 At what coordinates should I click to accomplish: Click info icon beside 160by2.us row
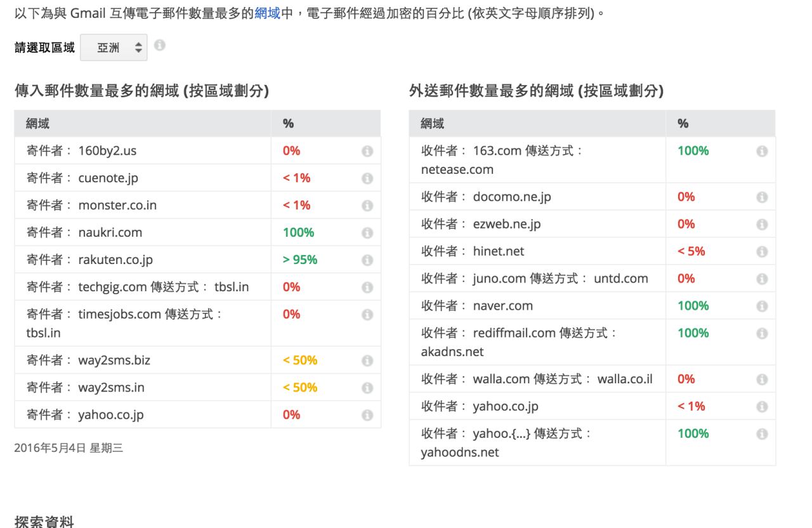point(367,151)
